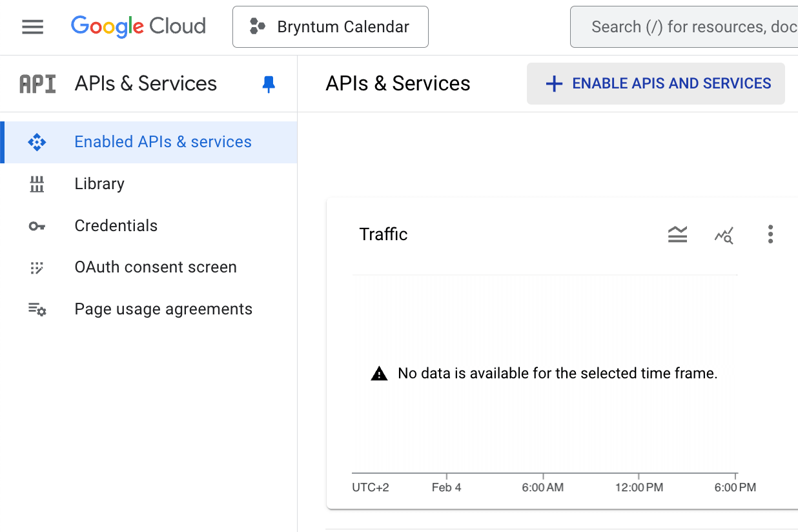Click the Google Cloud logo

tap(138, 26)
